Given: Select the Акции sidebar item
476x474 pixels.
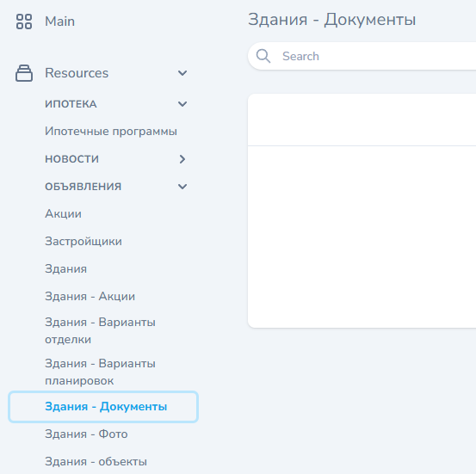Looking at the screenshot, I should [63, 214].
